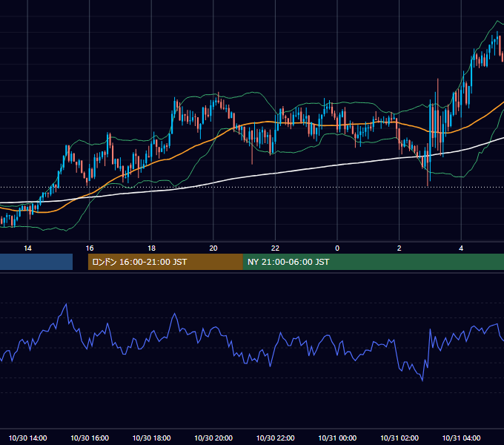Click the 18 hour axis label
The width and height of the screenshot is (504, 445).
(151, 248)
